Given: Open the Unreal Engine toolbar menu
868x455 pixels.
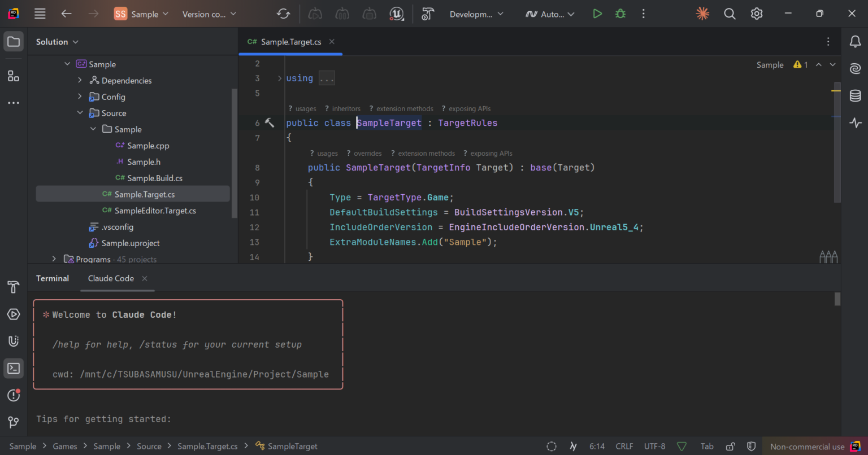Looking at the screenshot, I should coord(397,14).
